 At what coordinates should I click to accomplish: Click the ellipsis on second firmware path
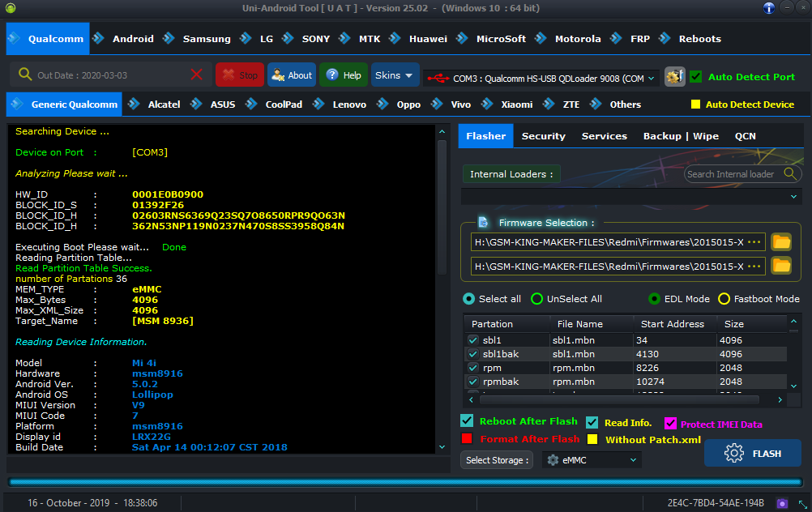754,267
